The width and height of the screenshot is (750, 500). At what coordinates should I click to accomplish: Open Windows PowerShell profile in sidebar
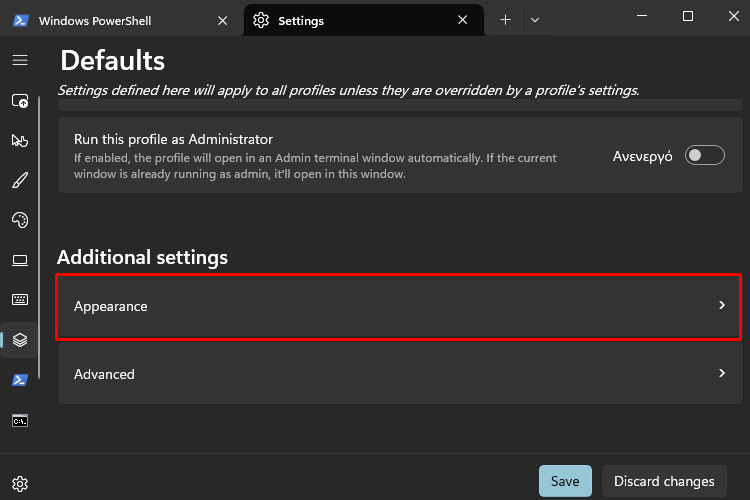click(x=20, y=380)
